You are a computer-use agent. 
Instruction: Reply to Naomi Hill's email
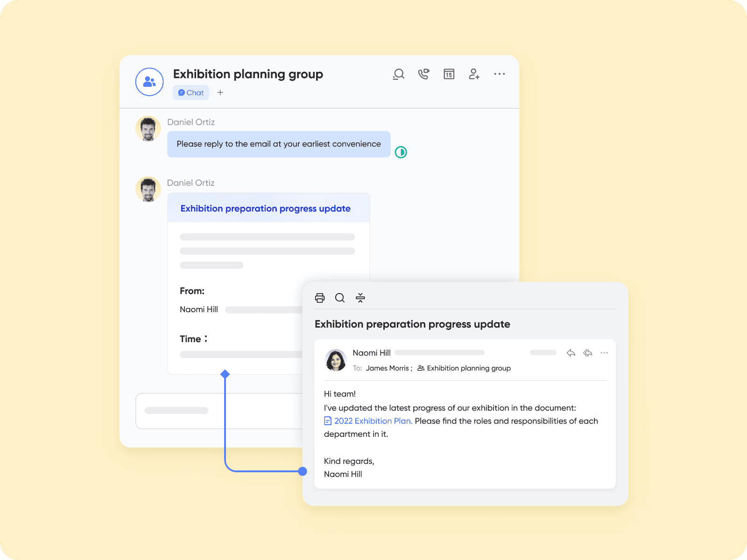571,353
